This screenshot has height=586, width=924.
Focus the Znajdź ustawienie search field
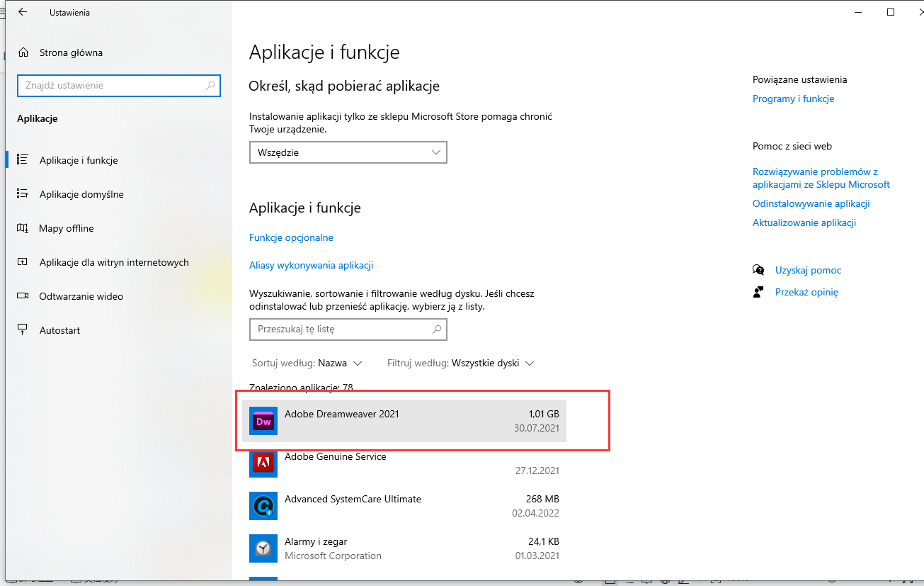119,85
